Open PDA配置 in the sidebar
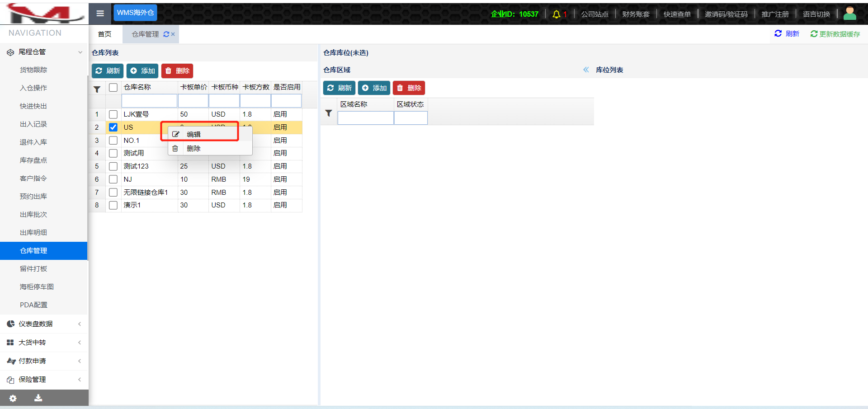This screenshot has width=868, height=409. [33, 305]
